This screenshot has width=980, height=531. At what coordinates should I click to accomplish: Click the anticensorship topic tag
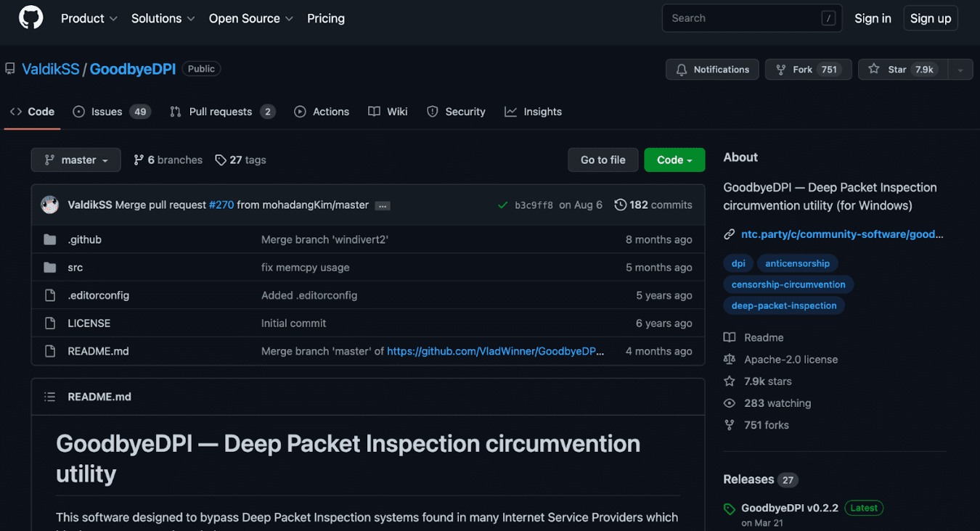(x=797, y=263)
